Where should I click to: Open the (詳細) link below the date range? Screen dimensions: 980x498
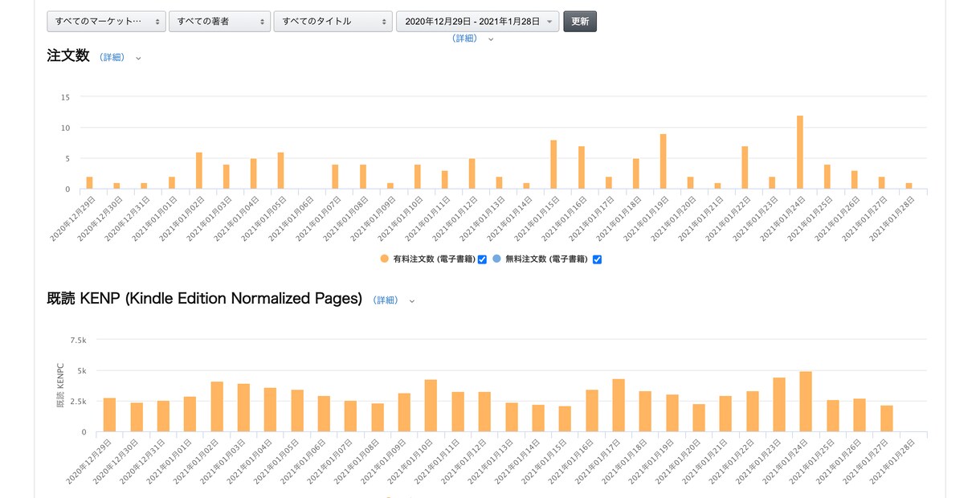point(465,39)
